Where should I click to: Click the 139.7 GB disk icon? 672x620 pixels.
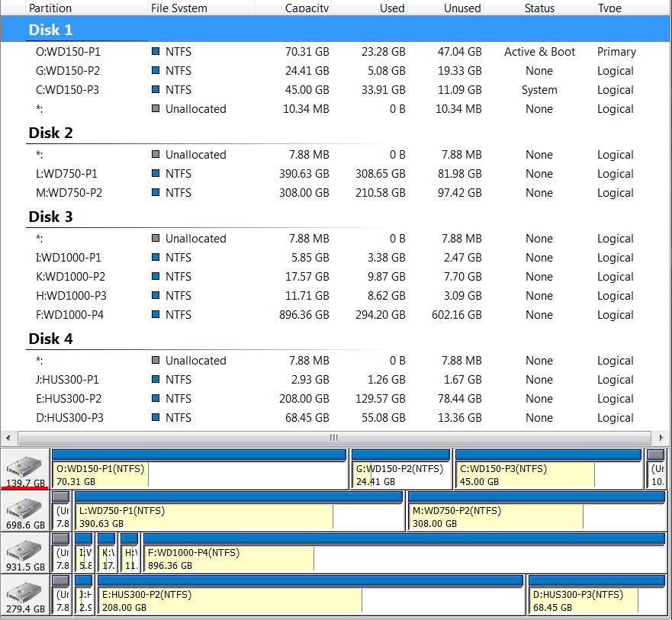pos(25,468)
